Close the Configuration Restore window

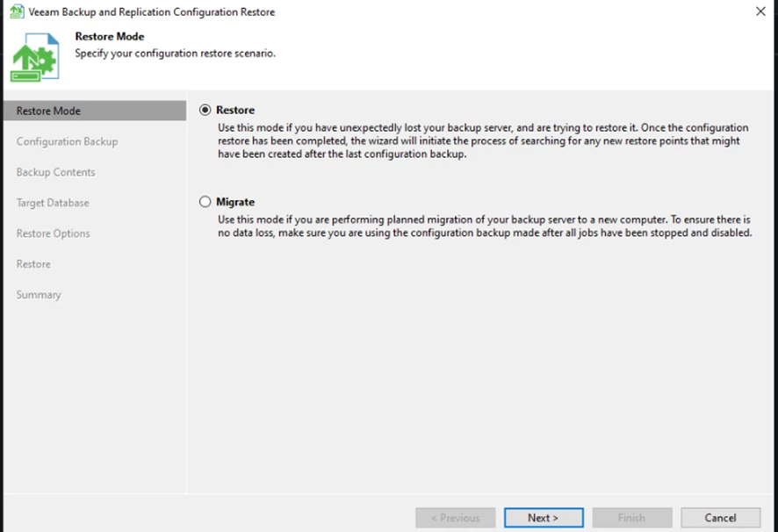pos(760,12)
